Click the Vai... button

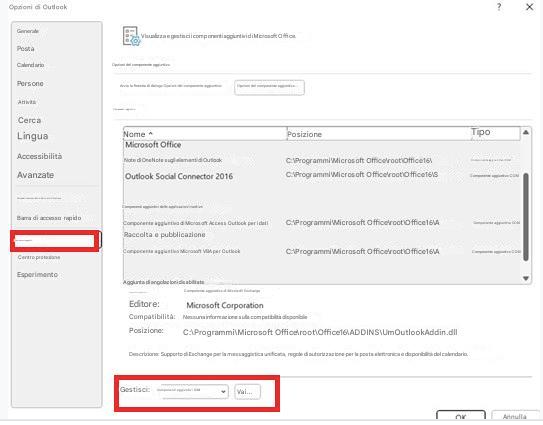pos(247,392)
